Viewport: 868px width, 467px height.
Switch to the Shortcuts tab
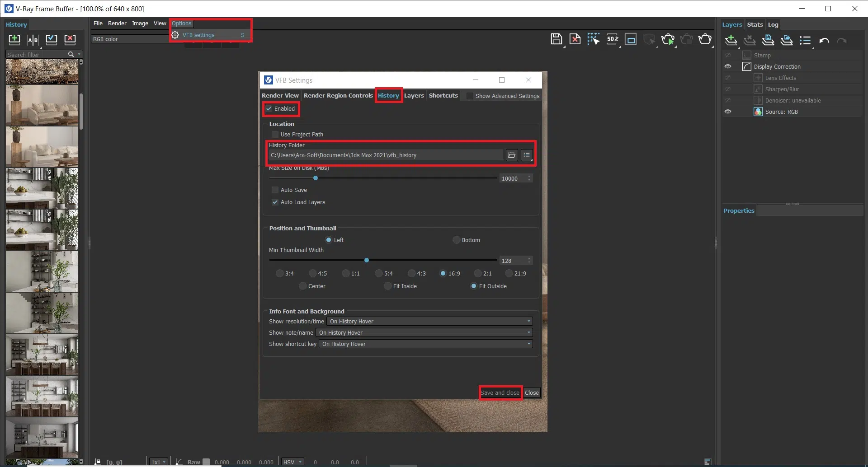(x=443, y=96)
